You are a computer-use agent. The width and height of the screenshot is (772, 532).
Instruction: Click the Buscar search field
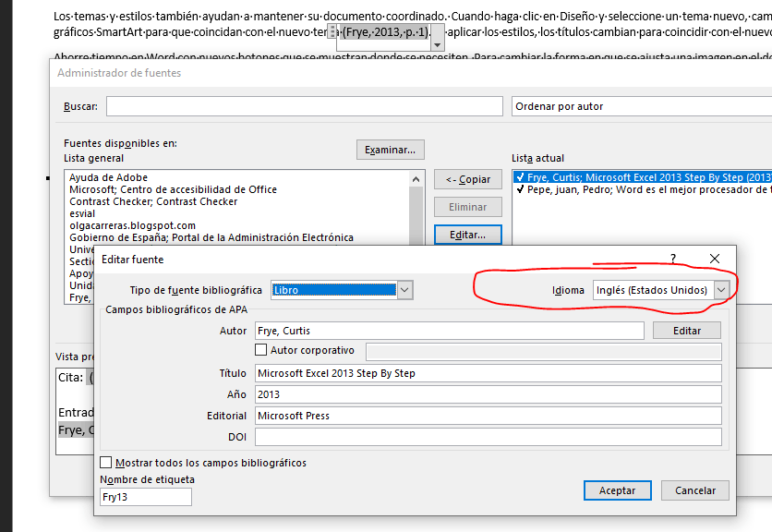pyautogui.click(x=304, y=106)
